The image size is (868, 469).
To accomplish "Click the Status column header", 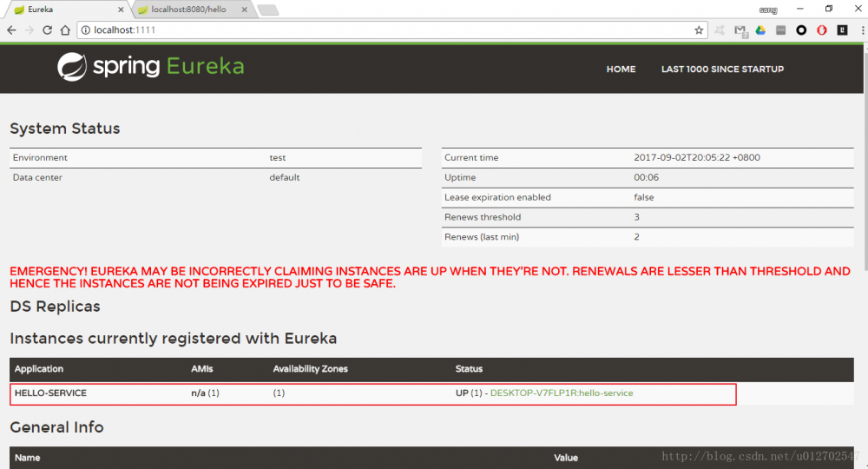I will pyautogui.click(x=469, y=369).
